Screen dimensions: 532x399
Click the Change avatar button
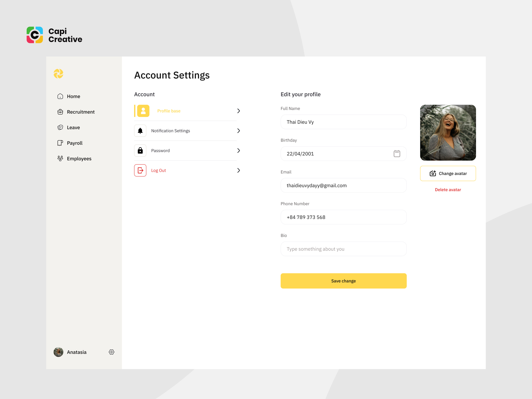pyautogui.click(x=448, y=173)
